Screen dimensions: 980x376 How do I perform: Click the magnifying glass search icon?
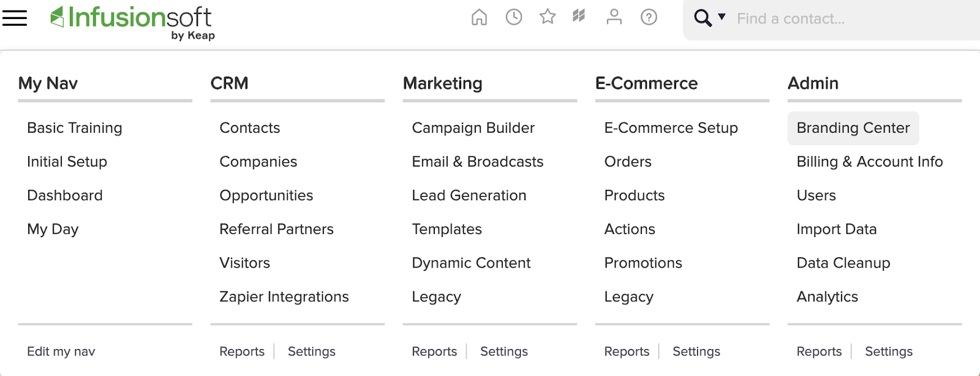(703, 18)
